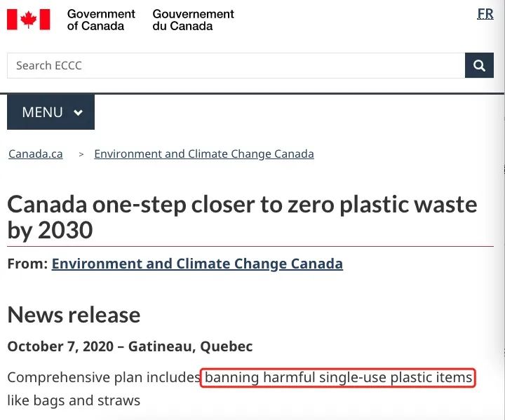
Task: Focus the Search ECCC input field
Action: tap(236, 65)
